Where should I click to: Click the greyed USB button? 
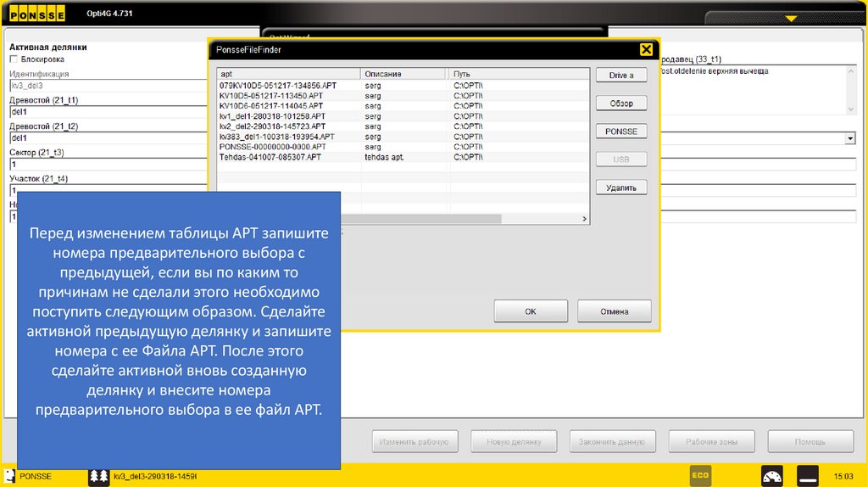point(621,160)
